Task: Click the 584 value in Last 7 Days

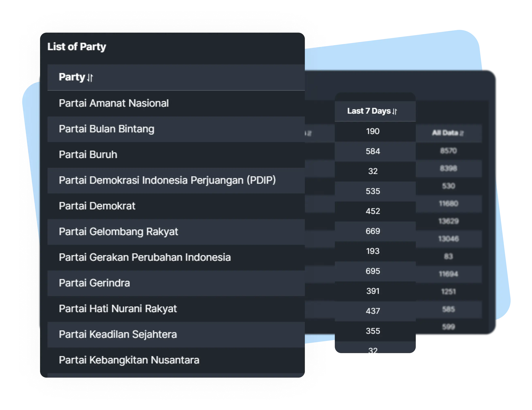Action: coord(373,151)
